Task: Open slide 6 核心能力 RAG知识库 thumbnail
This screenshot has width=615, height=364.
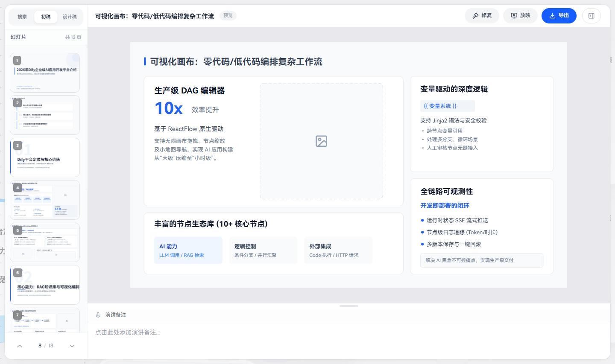Action: 45,285
